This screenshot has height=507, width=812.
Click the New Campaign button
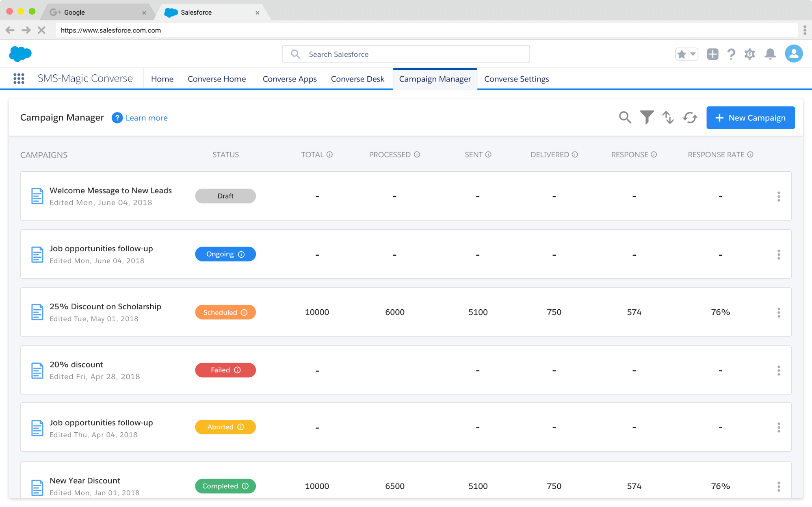tap(751, 118)
